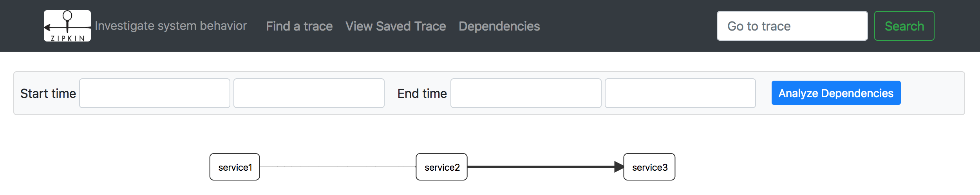Select the service1 node in the graph
The image size is (980, 195).
(x=235, y=167)
